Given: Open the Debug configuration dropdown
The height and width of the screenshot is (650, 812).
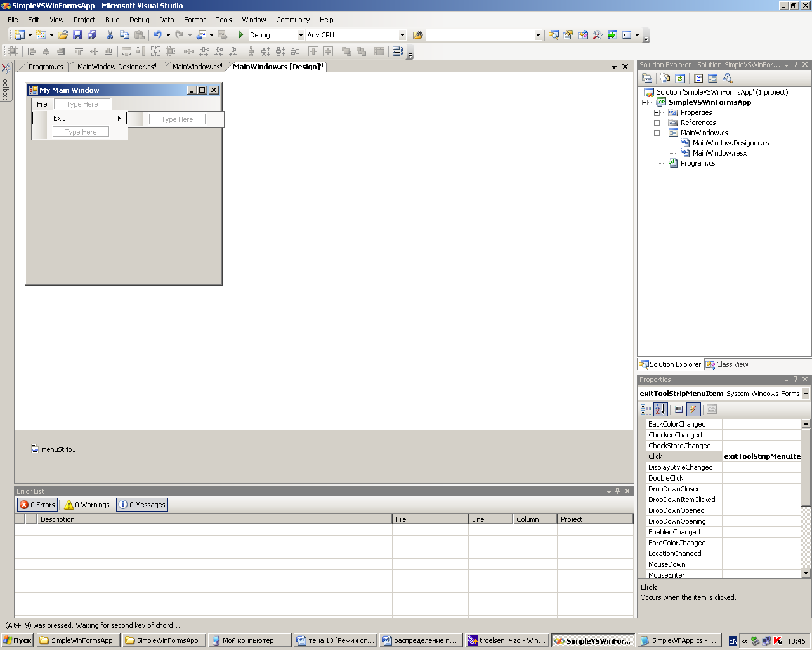Looking at the screenshot, I should 301,35.
